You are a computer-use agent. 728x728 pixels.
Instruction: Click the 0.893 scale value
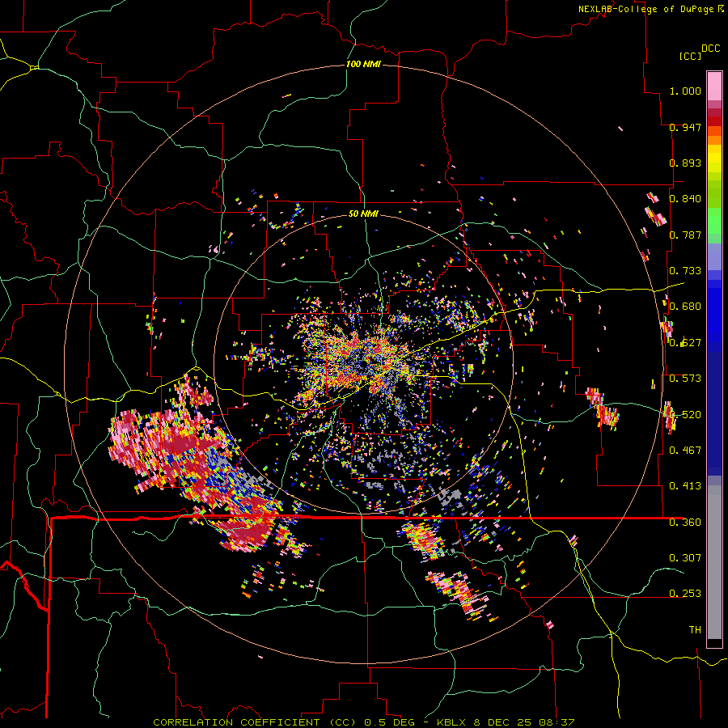[x=685, y=163]
